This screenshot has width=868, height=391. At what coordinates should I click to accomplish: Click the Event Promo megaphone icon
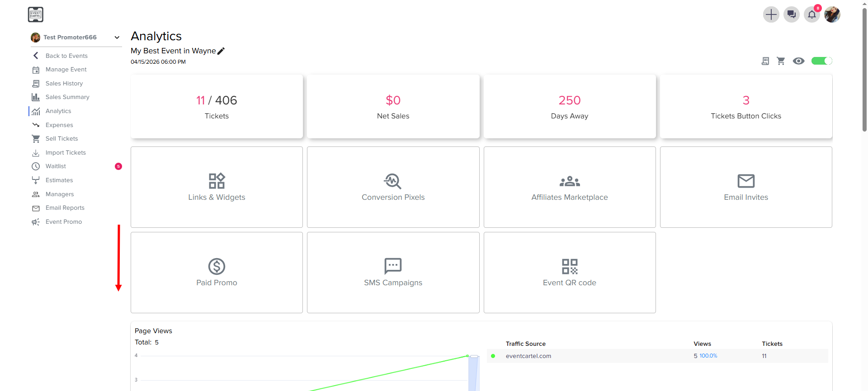click(x=36, y=222)
